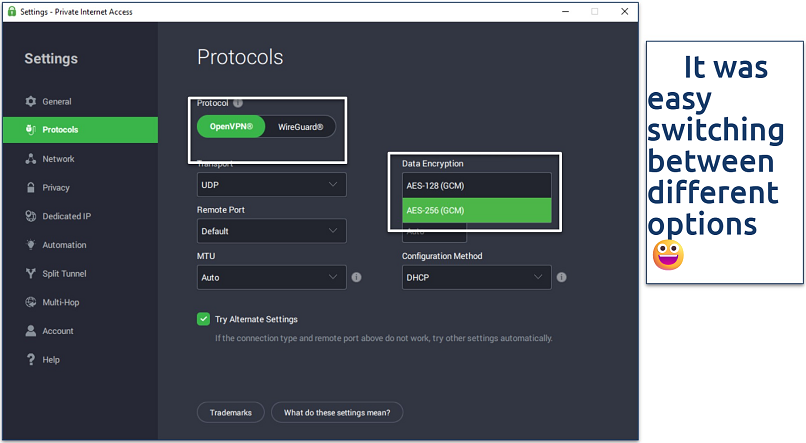This screenshot has width=806, height=443.
Task: Click the Automation lightbulb icon
Action: click(x=31, y=245)
